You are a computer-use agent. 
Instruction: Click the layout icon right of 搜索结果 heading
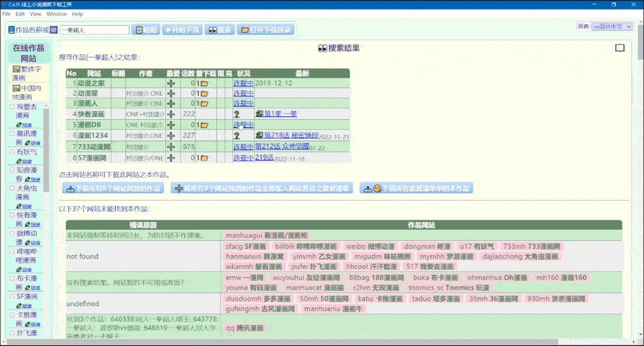coord(620,48)
